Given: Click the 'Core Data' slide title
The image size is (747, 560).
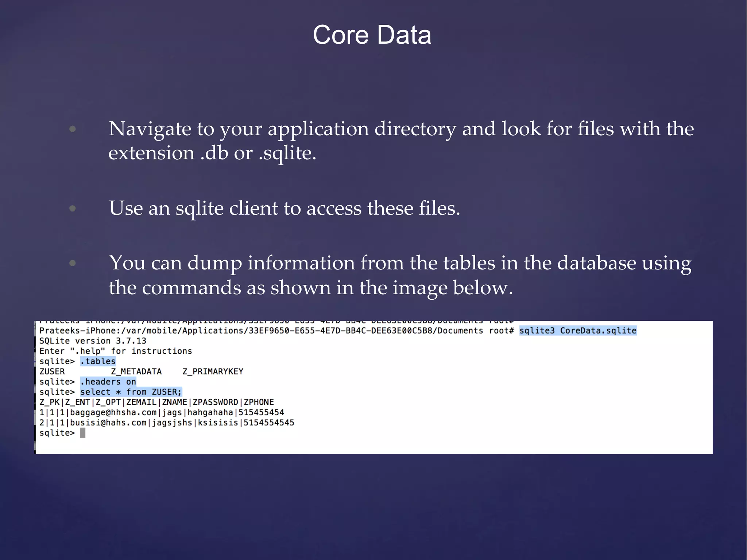Looking at the screenshot, I should [372, 35].
